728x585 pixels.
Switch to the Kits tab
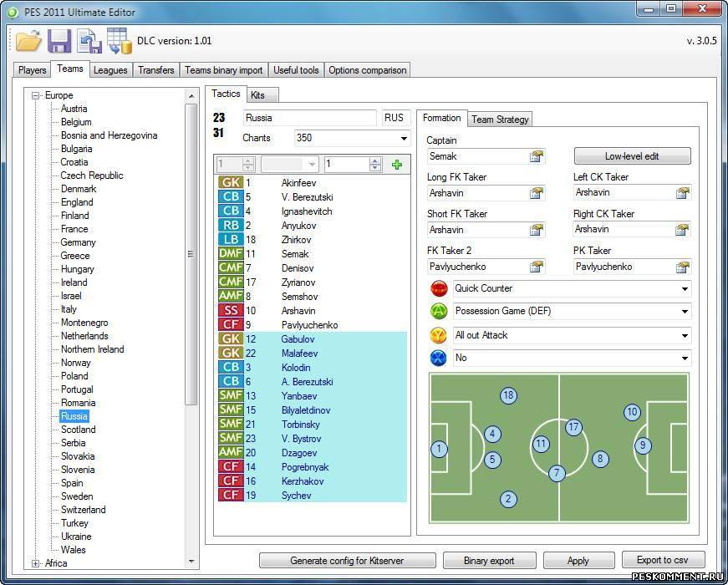click(262, 95)
